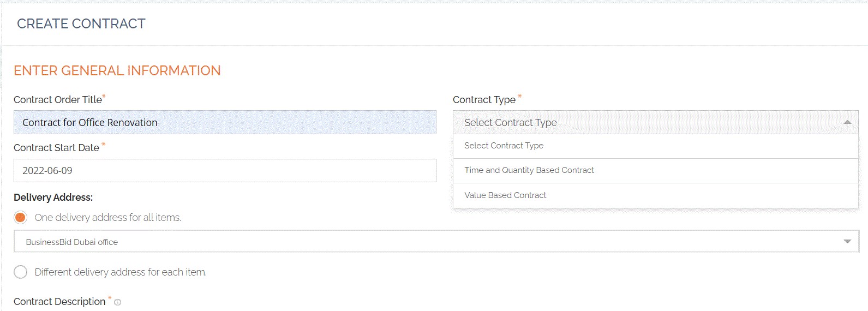This screenshot has width=868, height=311.
Task: Click the Contract Type field label
Action: pyautogui.click(x=484, y=99)
